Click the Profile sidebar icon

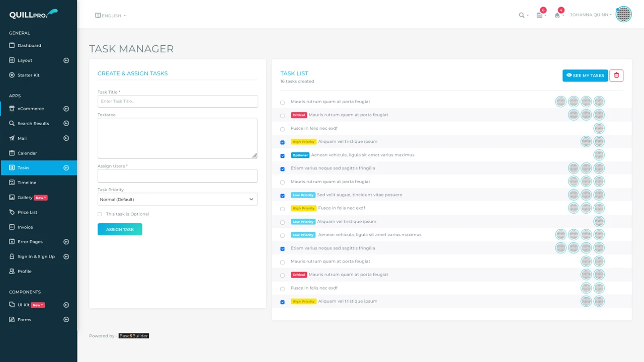[12, 271]
